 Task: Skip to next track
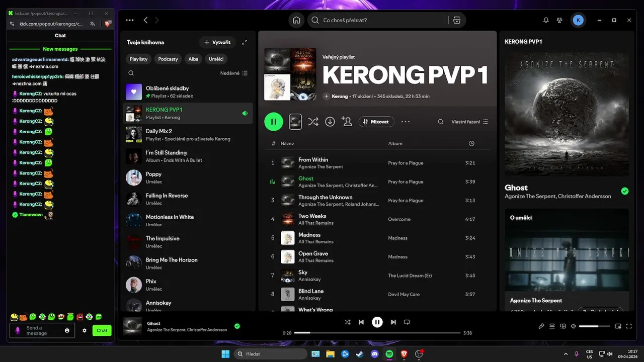coord(393,322)
